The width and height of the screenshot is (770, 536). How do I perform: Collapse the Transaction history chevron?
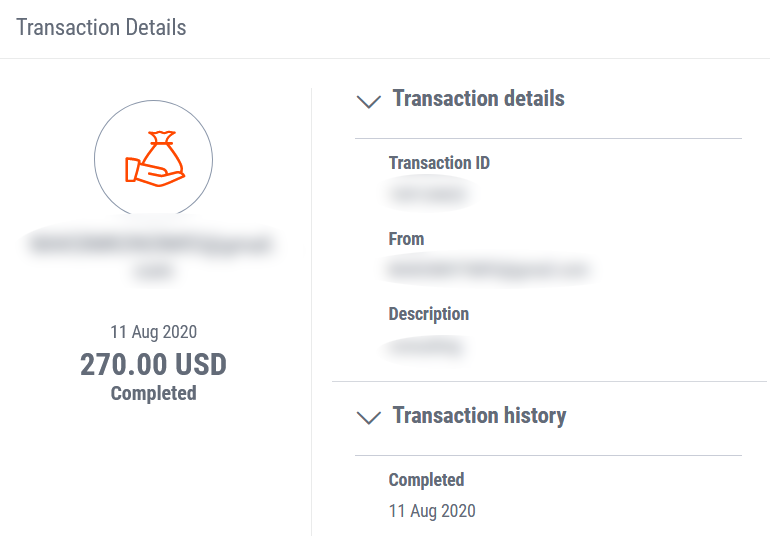[369, 418]
